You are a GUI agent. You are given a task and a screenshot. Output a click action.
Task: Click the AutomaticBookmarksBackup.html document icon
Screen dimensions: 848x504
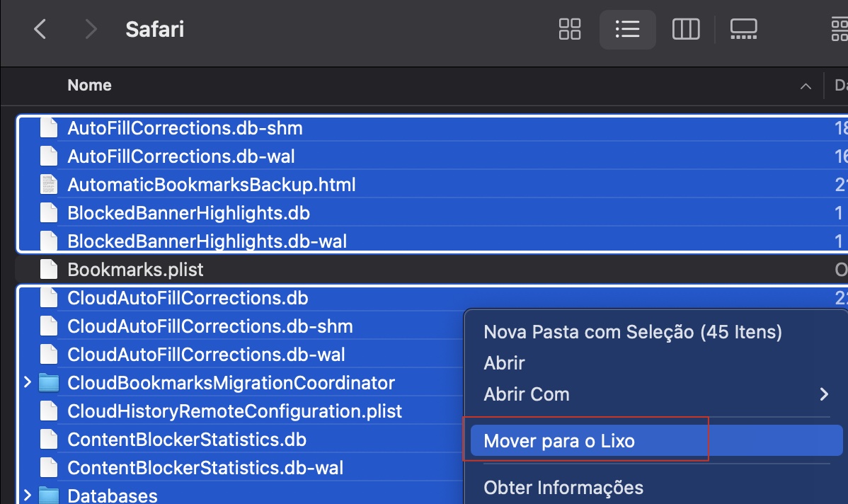[49, 184]
